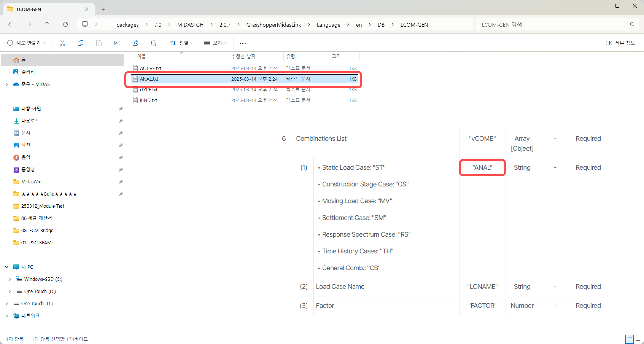Open the 정렬 (Sort) dropdown

tap(181, 43)
